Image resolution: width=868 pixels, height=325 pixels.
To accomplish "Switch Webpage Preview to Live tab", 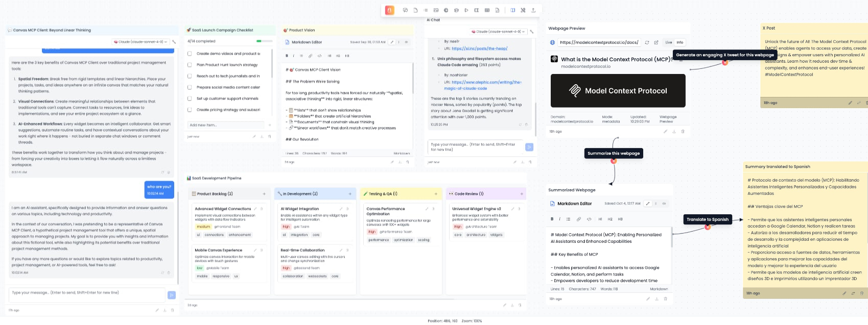I will (x=668, y=42).
